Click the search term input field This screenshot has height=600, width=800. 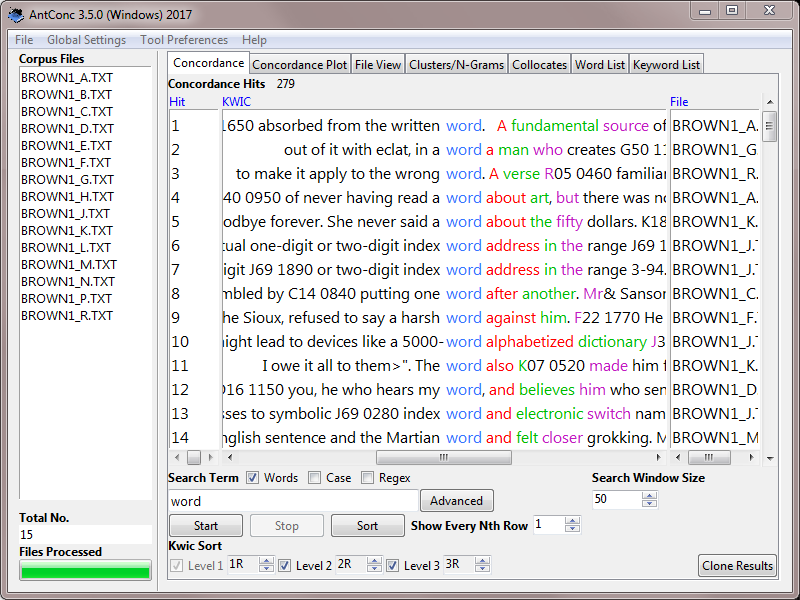pos(292,501)
